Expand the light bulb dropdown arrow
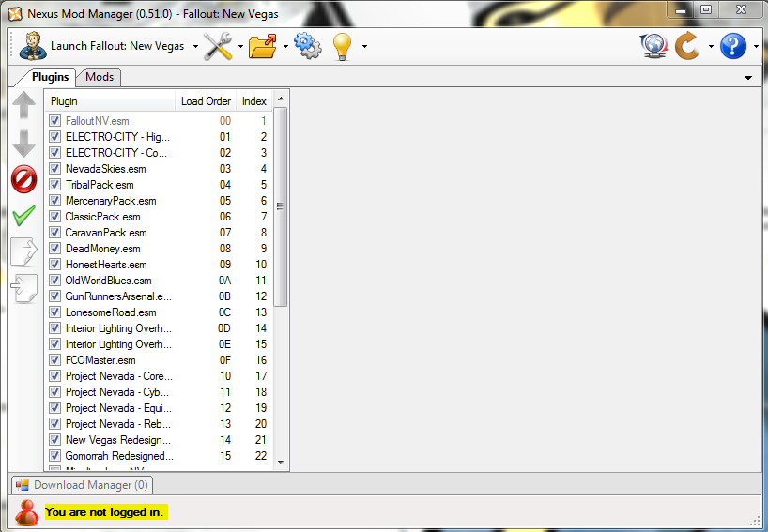The image size is (768, 532). point(364,47)
